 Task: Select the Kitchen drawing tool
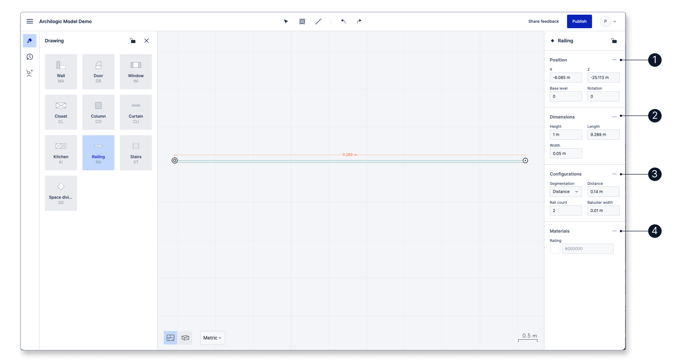61,153
